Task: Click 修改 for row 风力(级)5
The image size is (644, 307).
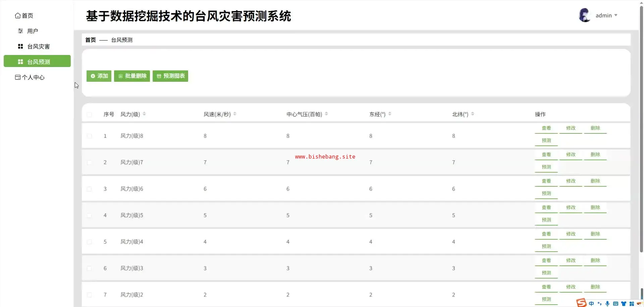Action: (571, 208)
